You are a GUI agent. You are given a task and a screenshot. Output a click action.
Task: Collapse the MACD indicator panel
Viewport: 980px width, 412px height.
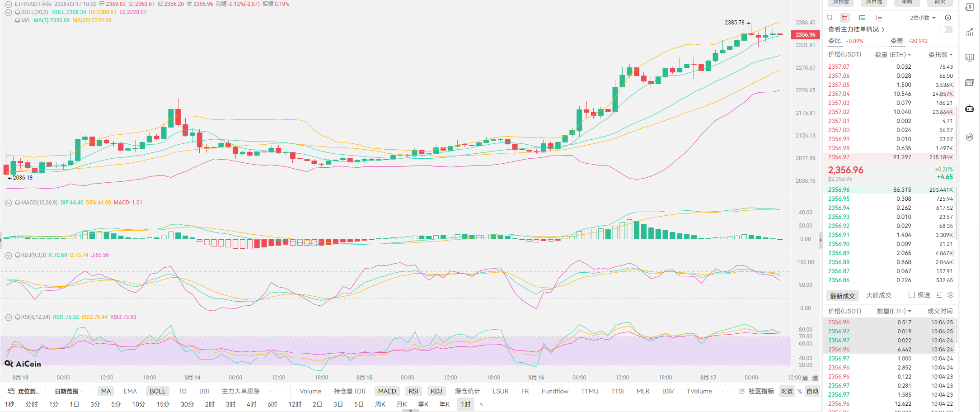point(9,203)
